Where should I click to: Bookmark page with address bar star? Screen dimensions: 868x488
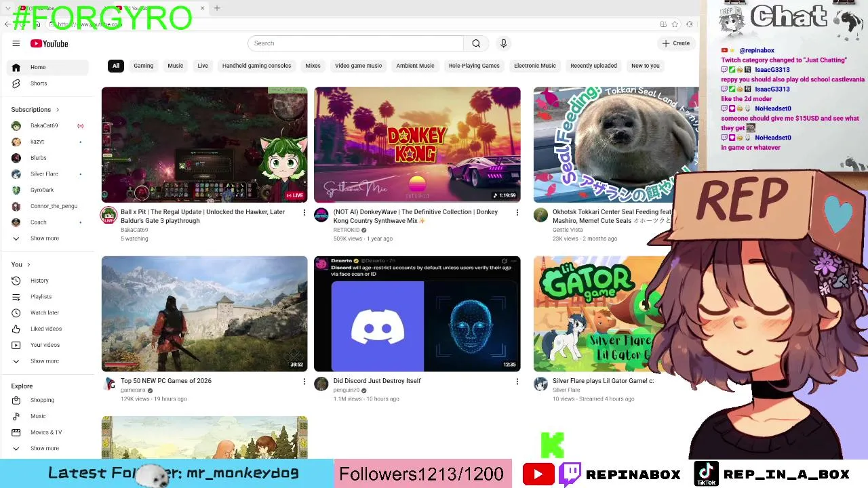(x=675, y=24)
